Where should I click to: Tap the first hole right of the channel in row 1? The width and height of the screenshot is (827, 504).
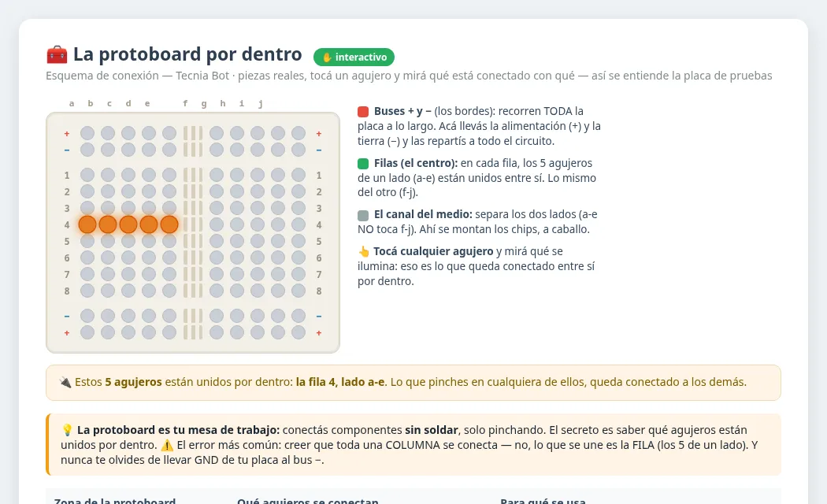pos(217,175)
